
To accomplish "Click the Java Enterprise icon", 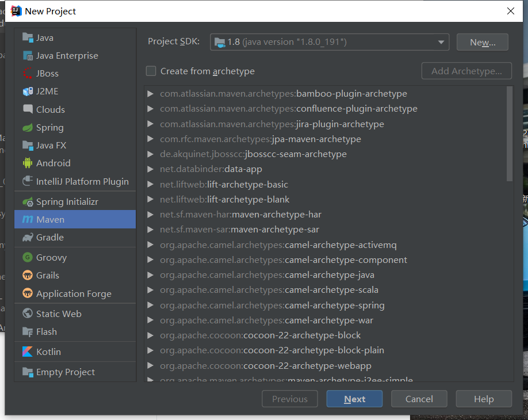I will 28,55.
